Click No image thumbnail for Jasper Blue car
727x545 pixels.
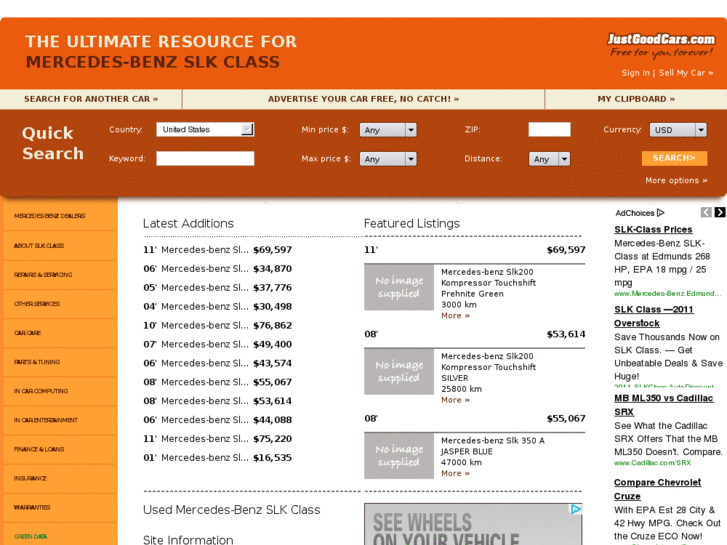coord(399,456)
